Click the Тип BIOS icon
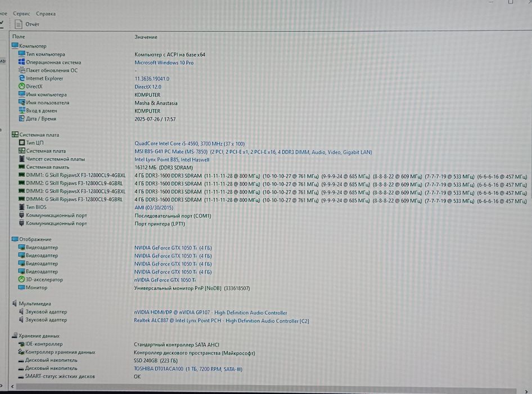The height and width of the screenshot is (394, 532). pos(22,207)
